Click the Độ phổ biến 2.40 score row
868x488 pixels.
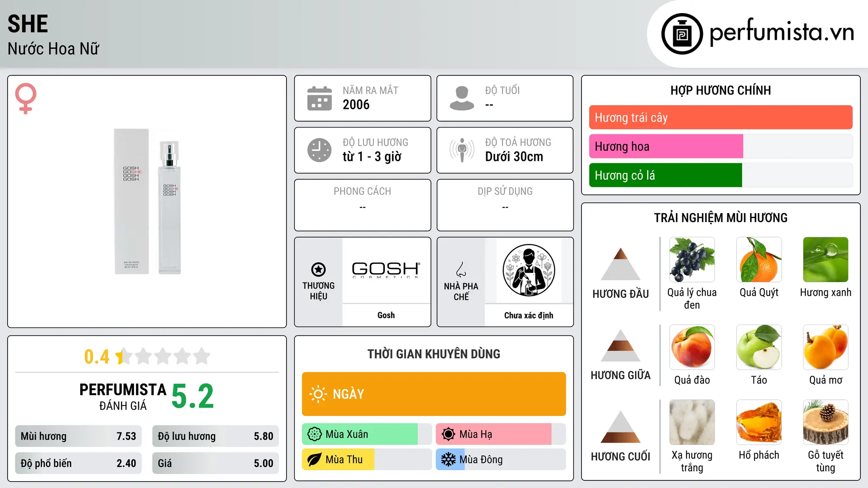[78, 463]
